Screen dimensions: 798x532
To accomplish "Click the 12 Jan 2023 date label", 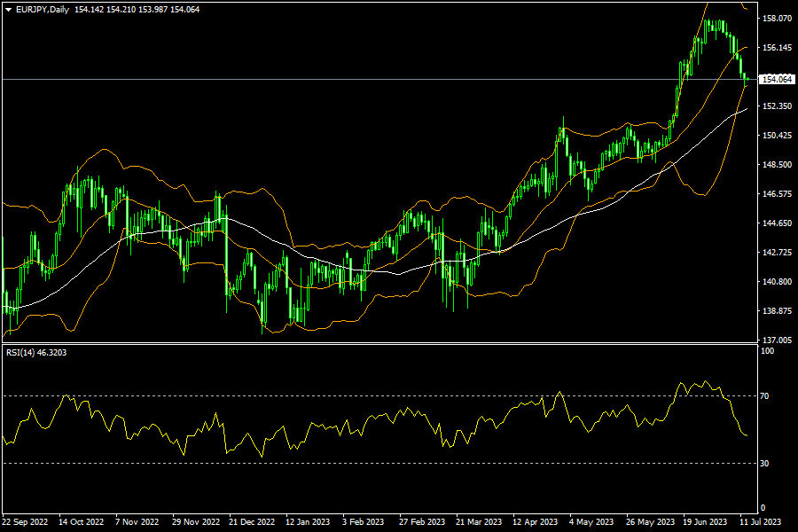I will point(308,522).
